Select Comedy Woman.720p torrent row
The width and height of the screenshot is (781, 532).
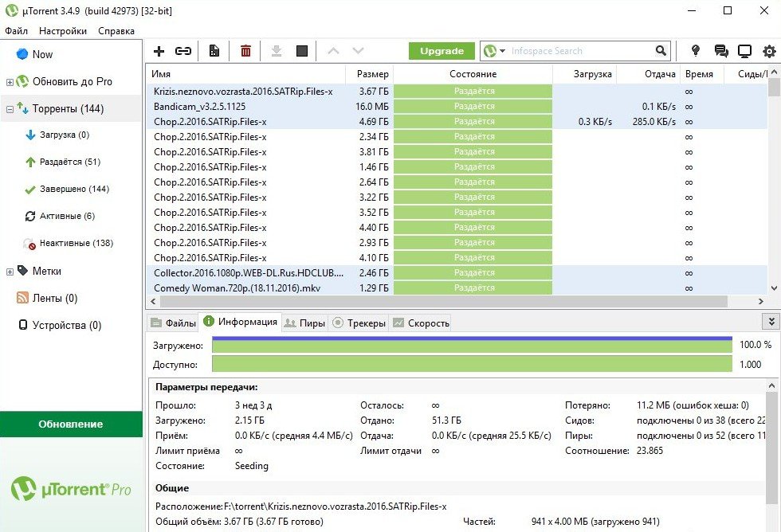457,288
